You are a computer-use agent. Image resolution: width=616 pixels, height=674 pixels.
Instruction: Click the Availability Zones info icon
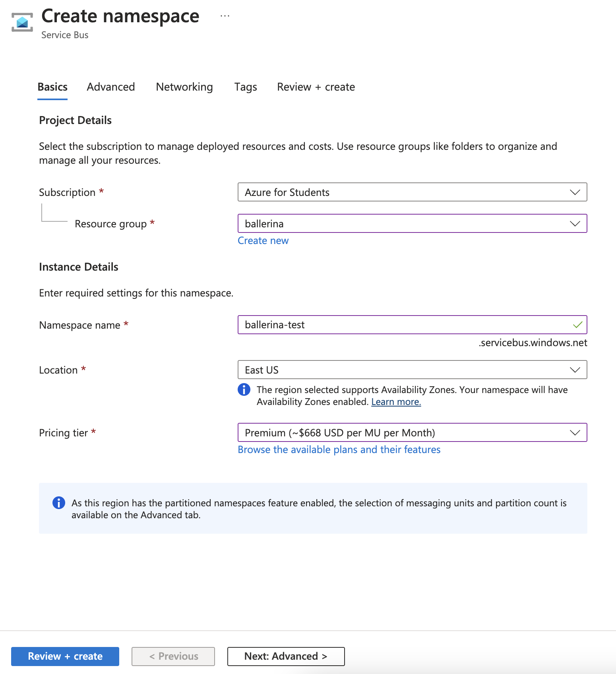[x=244, y=389]
